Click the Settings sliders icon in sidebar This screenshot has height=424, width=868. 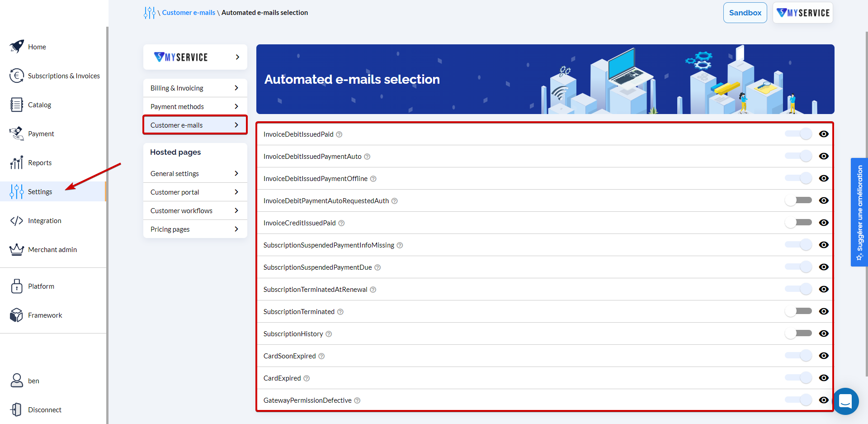[17, 191]
